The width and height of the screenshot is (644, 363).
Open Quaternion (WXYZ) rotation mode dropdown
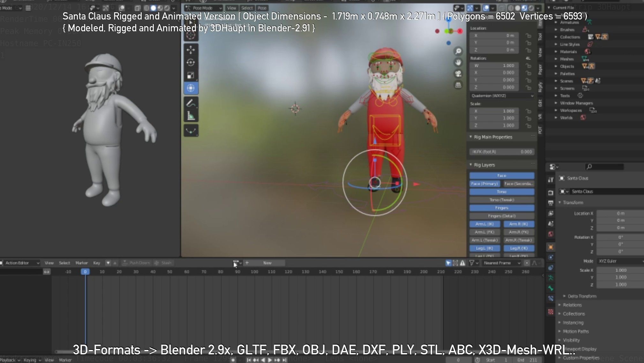point(502,96)
